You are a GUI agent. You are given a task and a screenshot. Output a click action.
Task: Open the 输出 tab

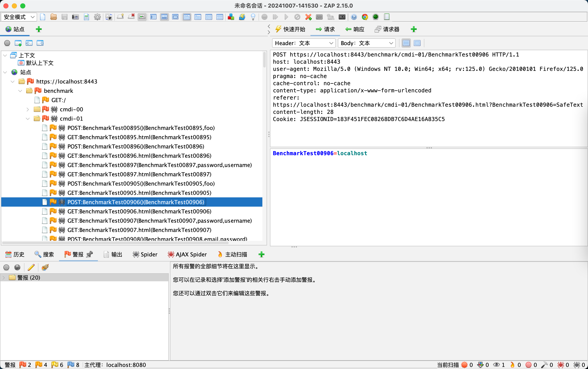(113, 254)
